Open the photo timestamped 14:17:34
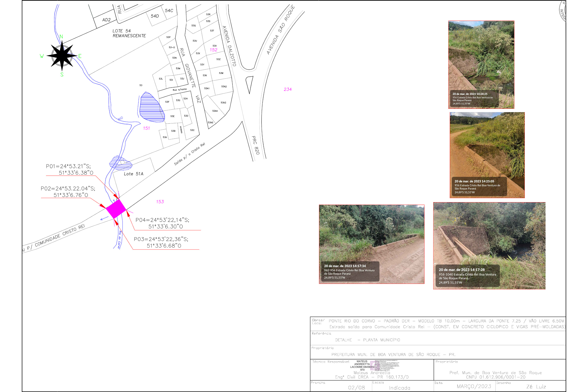Screen dimensions: 588x392 [x=371, y=244]
